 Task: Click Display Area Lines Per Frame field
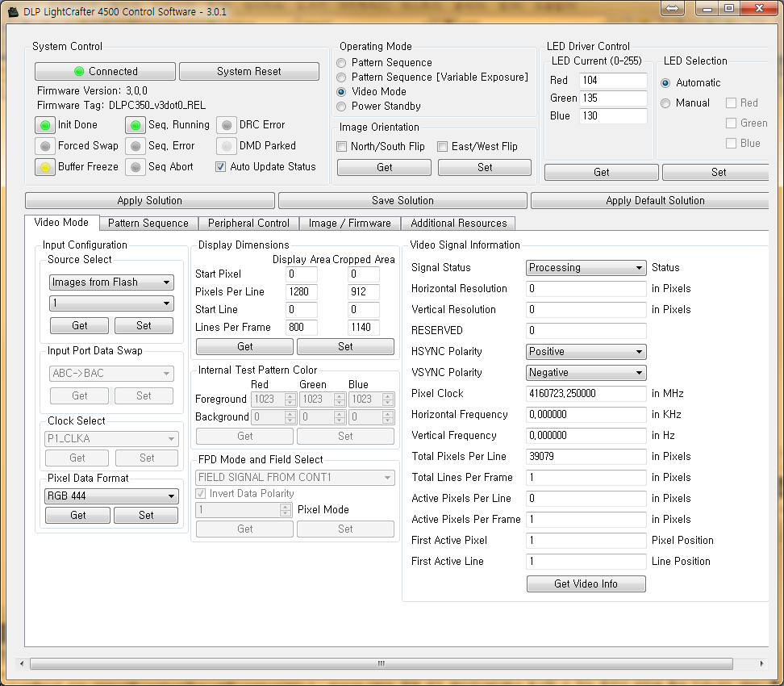302,327
